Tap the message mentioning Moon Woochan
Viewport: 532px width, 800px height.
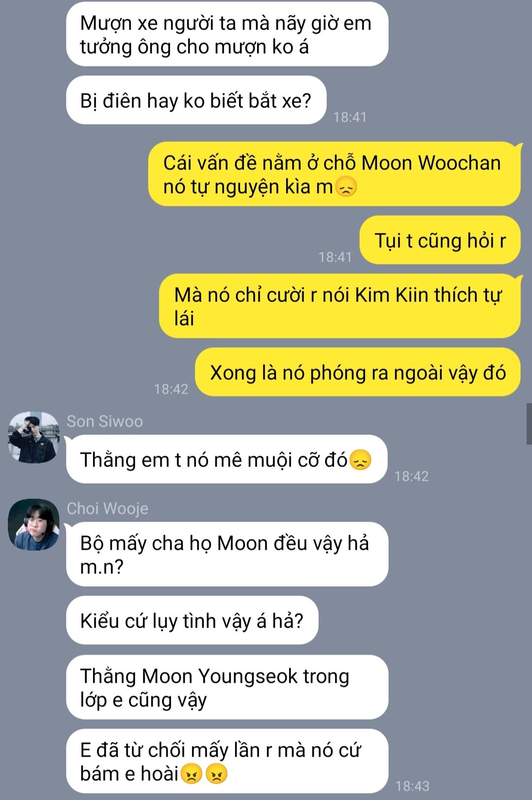click(334, 174)
